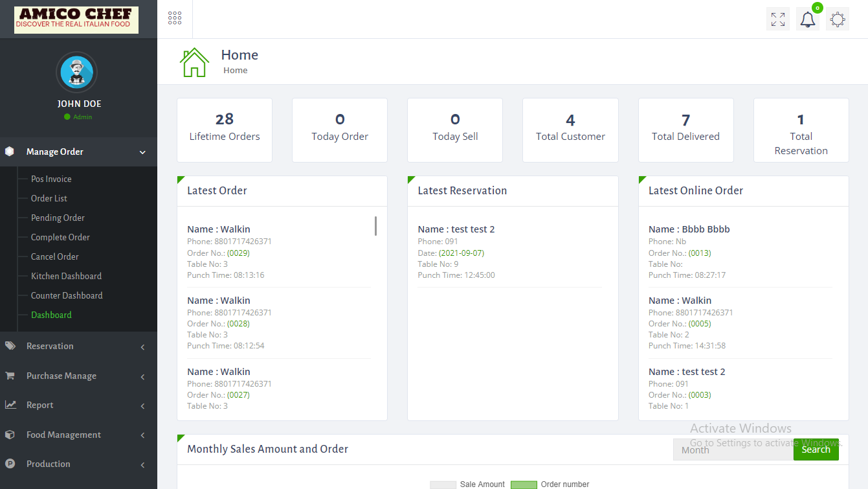Image resolution: width=868 pixels, height=489 pixels.
Task: Open the settings gear icon
Action: 838,19
